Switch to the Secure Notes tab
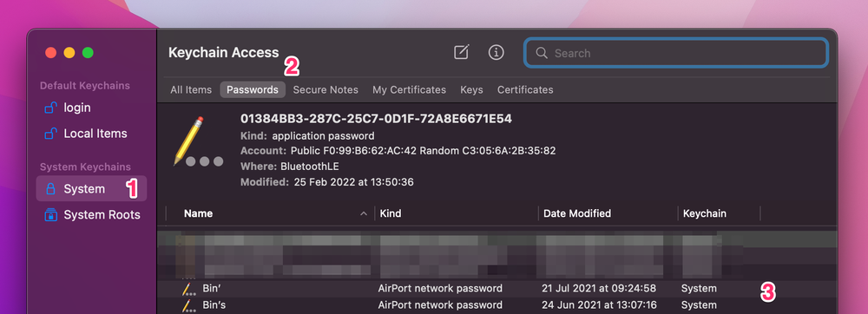This screenshot has width=868, height=314. coord(325,89)
